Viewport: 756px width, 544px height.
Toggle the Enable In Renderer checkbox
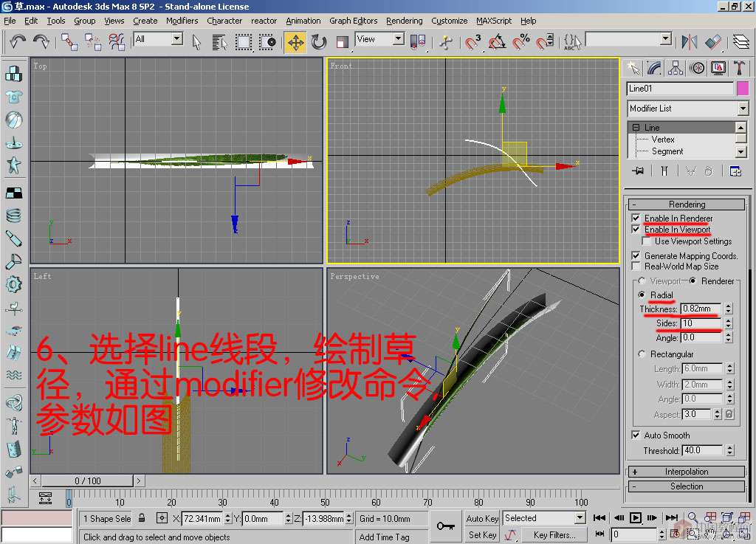point(636,218)
